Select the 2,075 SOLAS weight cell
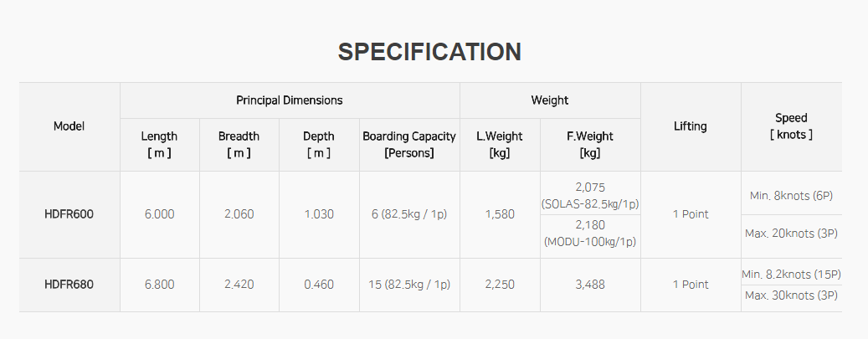This screenshot has width=868, height=339. click(590, 195)
